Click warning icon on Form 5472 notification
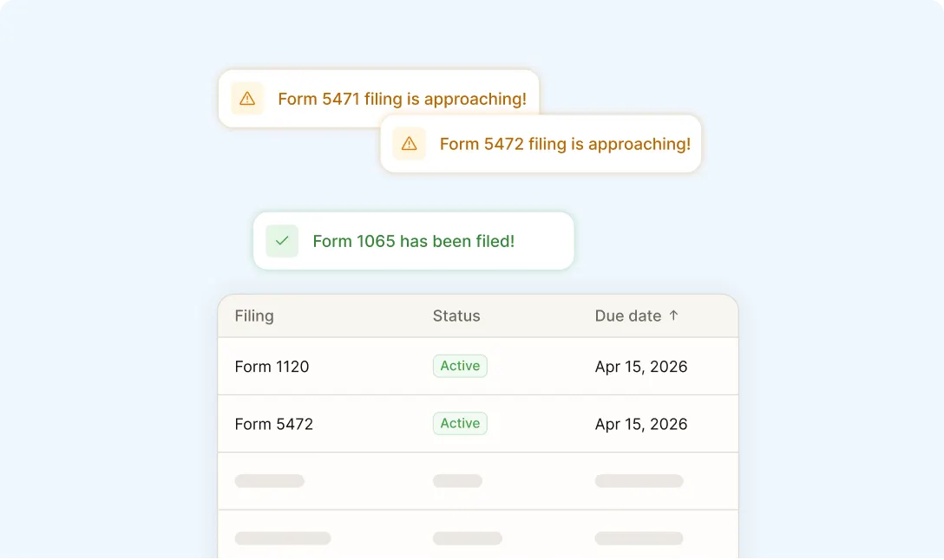Image resolution: width=944 pixels, height=560 pixels. (x=410, y=144)
